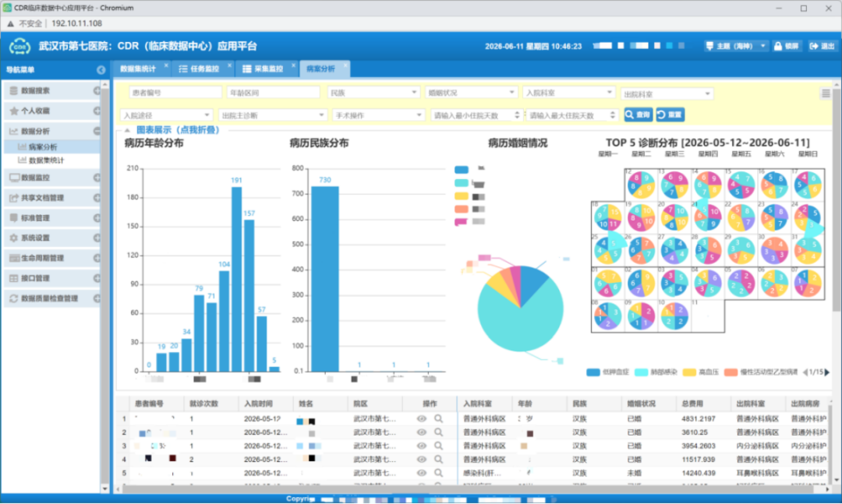This screenshot has width=842, height=504.
Task: Open 标准管理 menu
Action: pyautogui.click(x=51, y=218)
